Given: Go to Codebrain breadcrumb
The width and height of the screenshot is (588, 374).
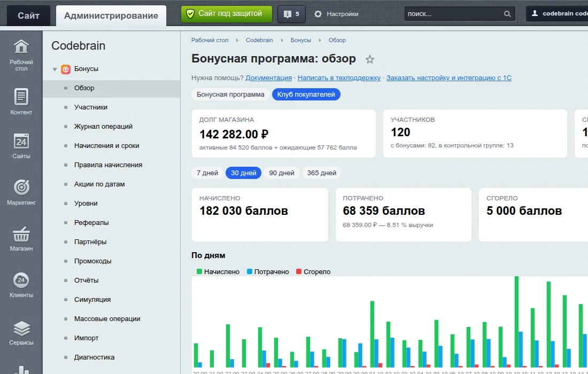Looking at the screenshot, I should pos(259,40).
